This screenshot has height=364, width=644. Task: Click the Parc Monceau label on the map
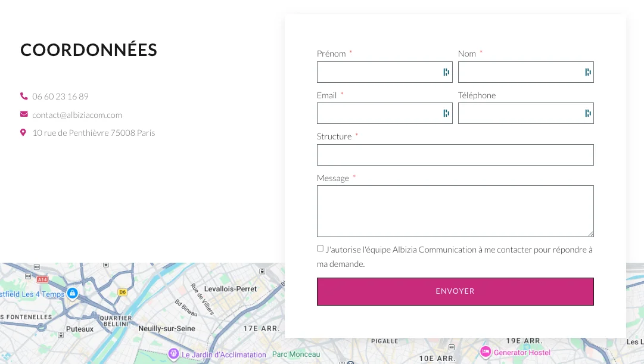[x=296, y=354]
